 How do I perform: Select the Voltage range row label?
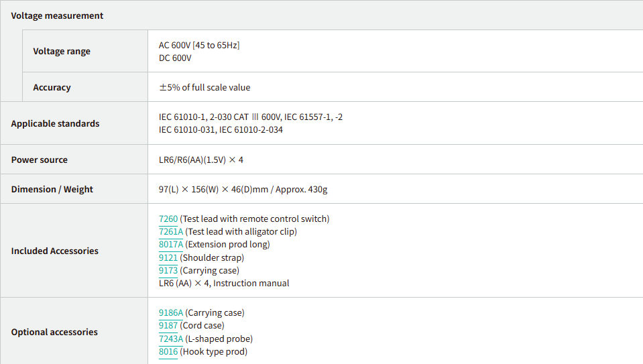[62, 51]
